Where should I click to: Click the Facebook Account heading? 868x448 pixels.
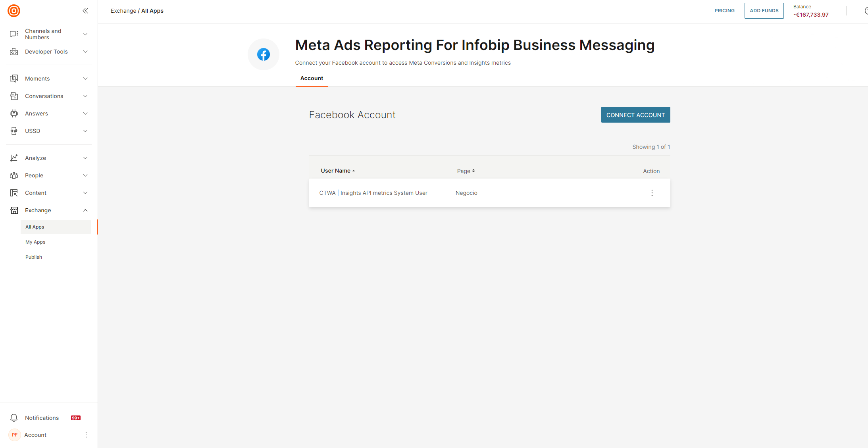[x=352, y=115]
